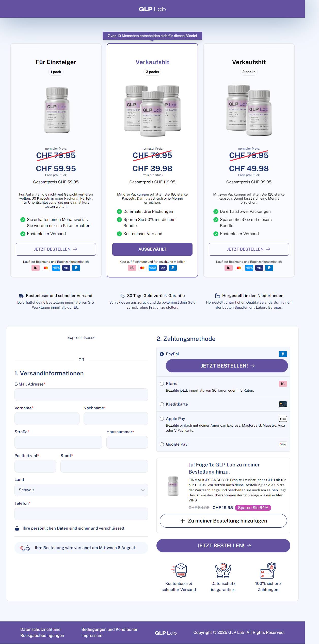This screenshot has height=644, width=319.
Task: Add extra GLP Lab to my order
Action: pyautogui.click(x=223, y=521)
